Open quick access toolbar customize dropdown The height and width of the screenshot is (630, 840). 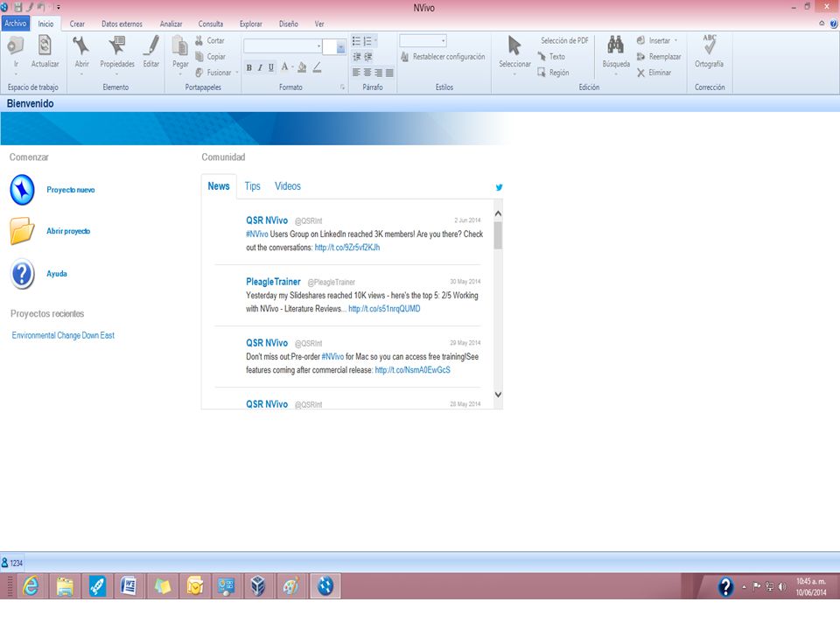pyautogui.click(x=58, y=8)
